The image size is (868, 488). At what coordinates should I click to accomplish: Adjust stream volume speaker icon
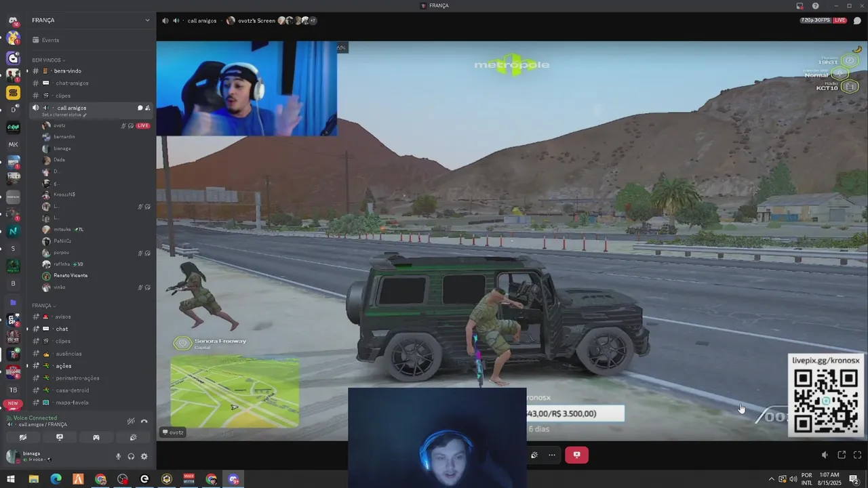point(825,455)
